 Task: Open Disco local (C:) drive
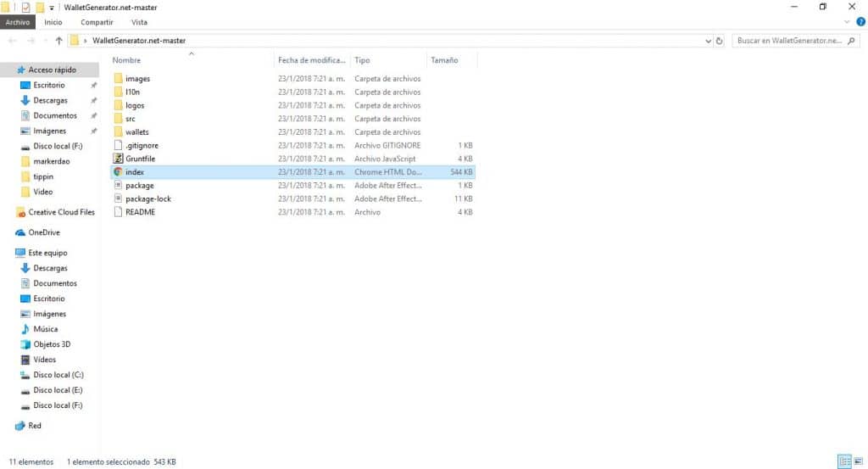pyautogui.click(x=58, y=375)
